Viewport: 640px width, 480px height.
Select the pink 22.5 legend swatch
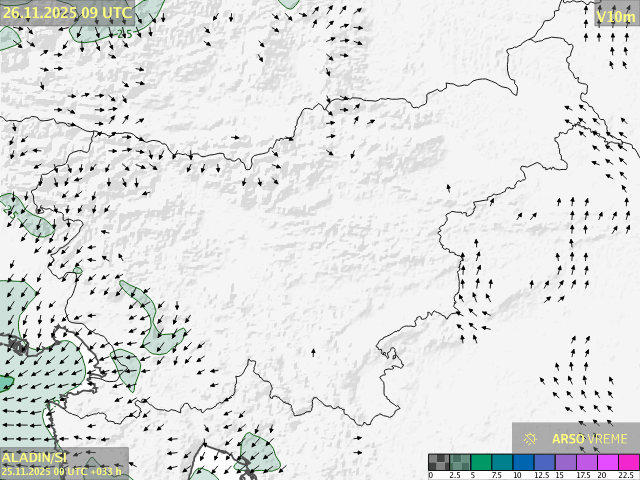click(627, 462)
